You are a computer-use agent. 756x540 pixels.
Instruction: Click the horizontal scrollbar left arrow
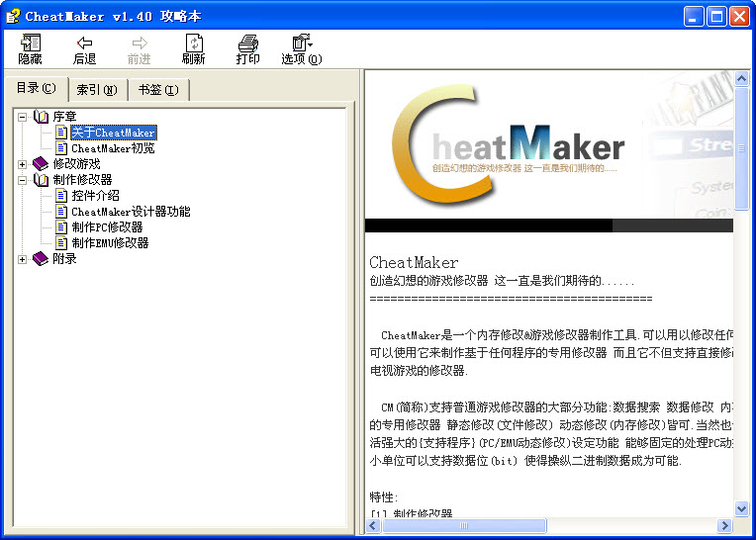point(373,525)
